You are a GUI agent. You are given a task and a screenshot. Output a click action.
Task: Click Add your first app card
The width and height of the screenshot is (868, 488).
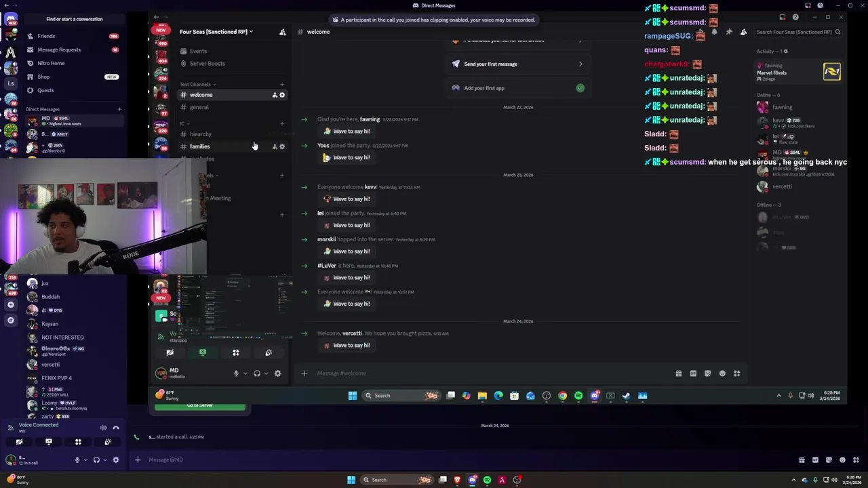pyautogui.click(x=518, y=88)
